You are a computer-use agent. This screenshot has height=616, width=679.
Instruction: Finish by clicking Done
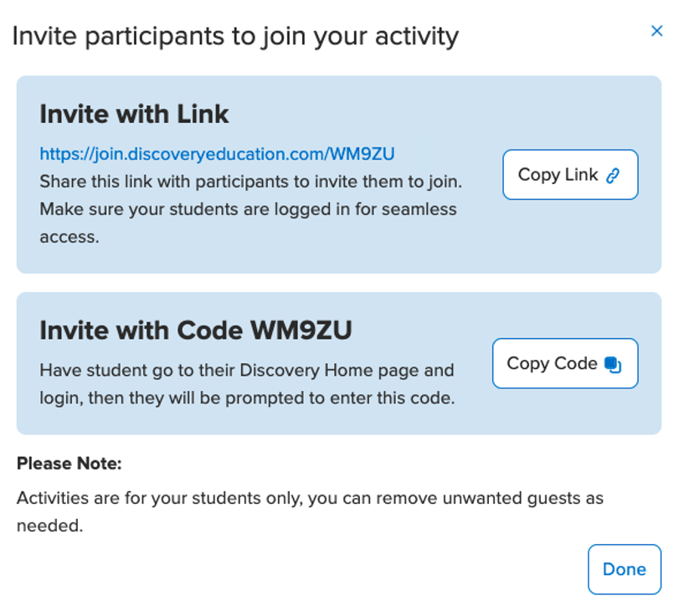tap(625, 569)
